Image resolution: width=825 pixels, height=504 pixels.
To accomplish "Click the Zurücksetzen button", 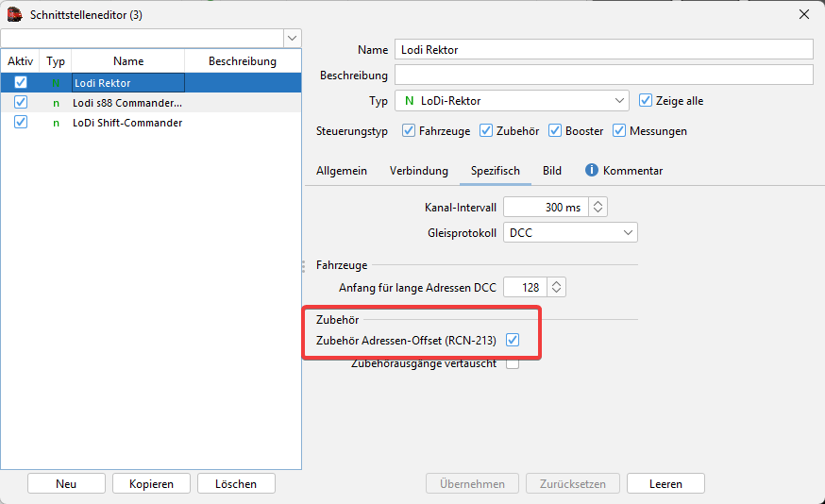I will (x=573, y=483).
